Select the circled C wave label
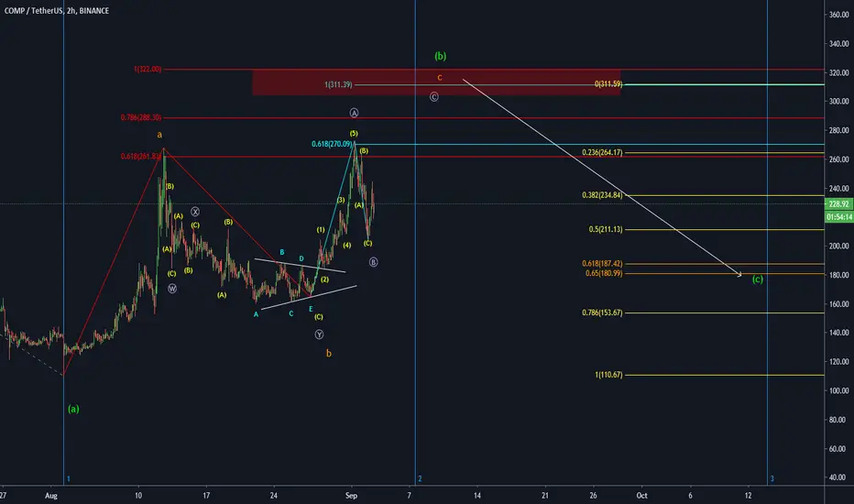The width and height of the screenshot is (854, 504). pos(434,97)
